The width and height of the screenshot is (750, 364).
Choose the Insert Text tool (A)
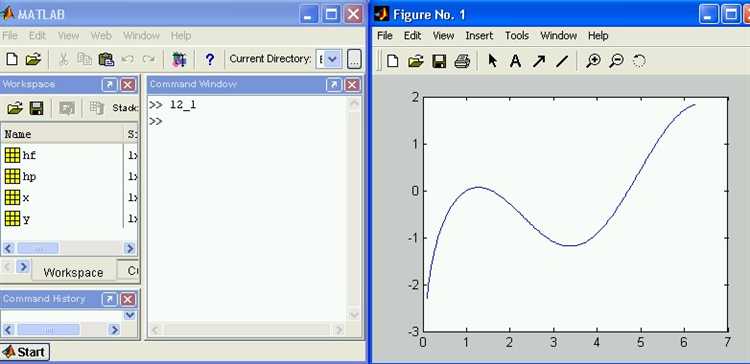click(x=515, y=61)
